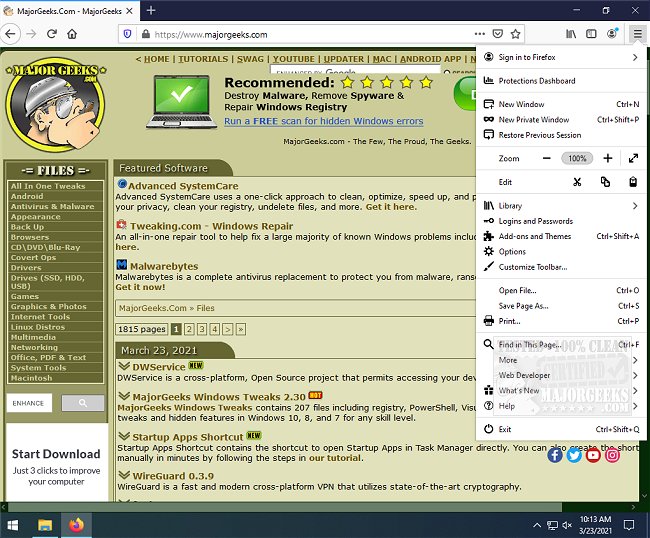This screenshot has height=538, width=650.
Task: Open the Firefox home page
Action: pos(72,34)
